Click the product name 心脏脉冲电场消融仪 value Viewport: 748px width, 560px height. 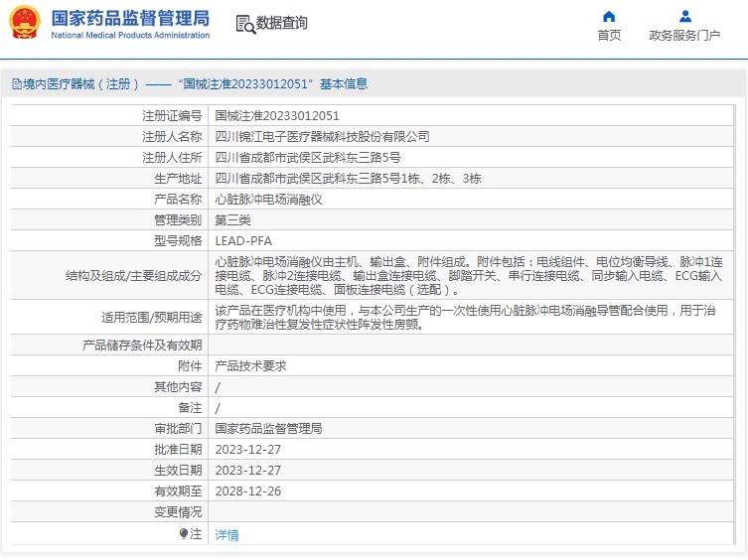coord(268,200)
